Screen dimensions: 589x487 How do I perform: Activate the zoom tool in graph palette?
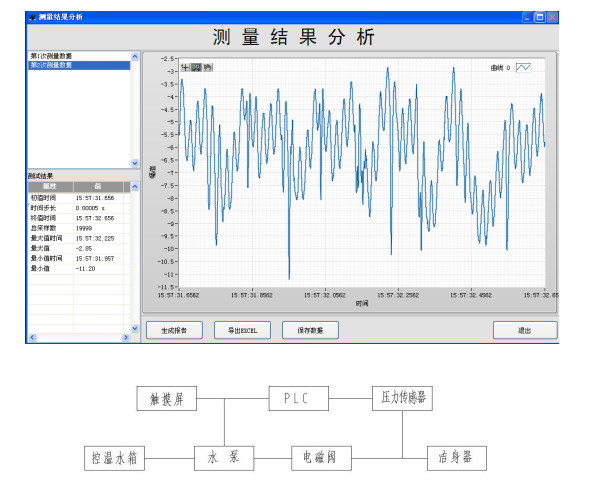click(x=196, y=67)
